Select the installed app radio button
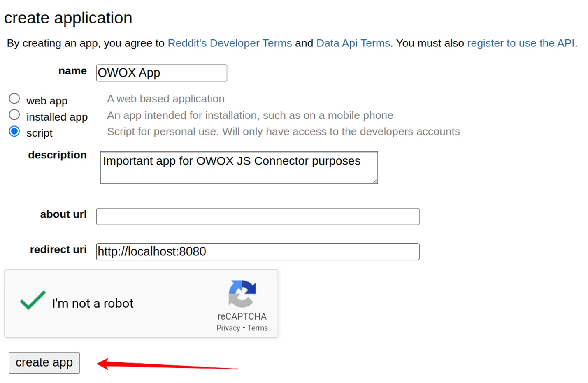The height and width of the screenshot is (383, 588). (x=14, y=115)
